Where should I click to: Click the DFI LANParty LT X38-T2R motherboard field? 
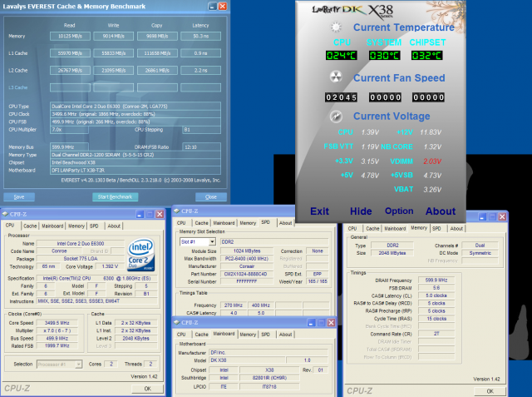[x=135, y=170]
